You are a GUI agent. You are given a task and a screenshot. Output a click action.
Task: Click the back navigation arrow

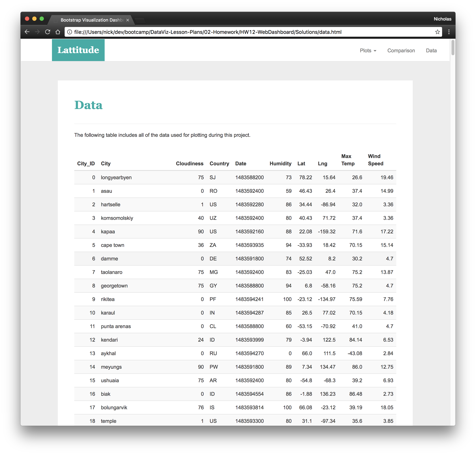pyautogui.click(x=27, y=32)
